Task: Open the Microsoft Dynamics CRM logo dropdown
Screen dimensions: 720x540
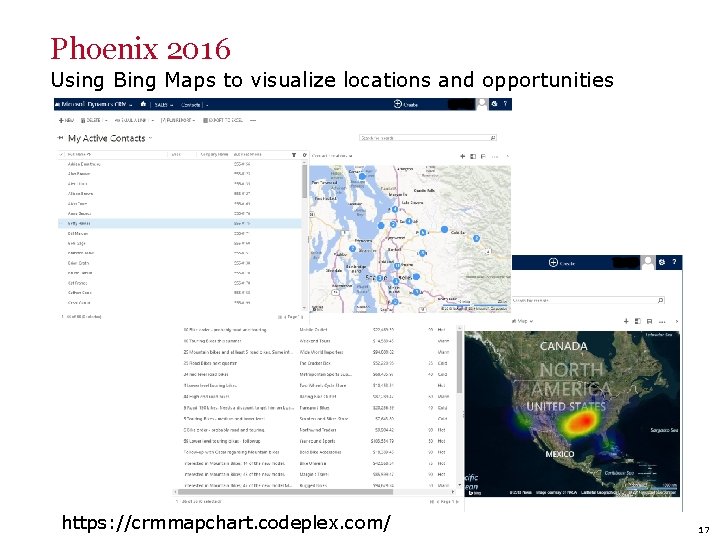Action: coord(96,104)
